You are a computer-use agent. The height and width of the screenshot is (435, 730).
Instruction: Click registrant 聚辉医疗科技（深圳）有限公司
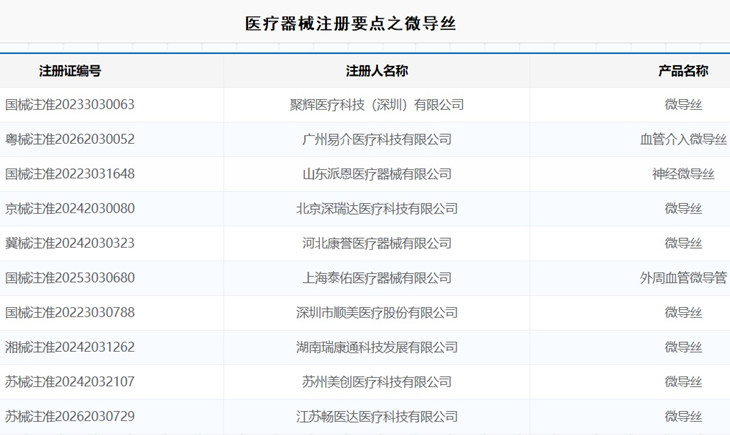(x=377, y=105)
